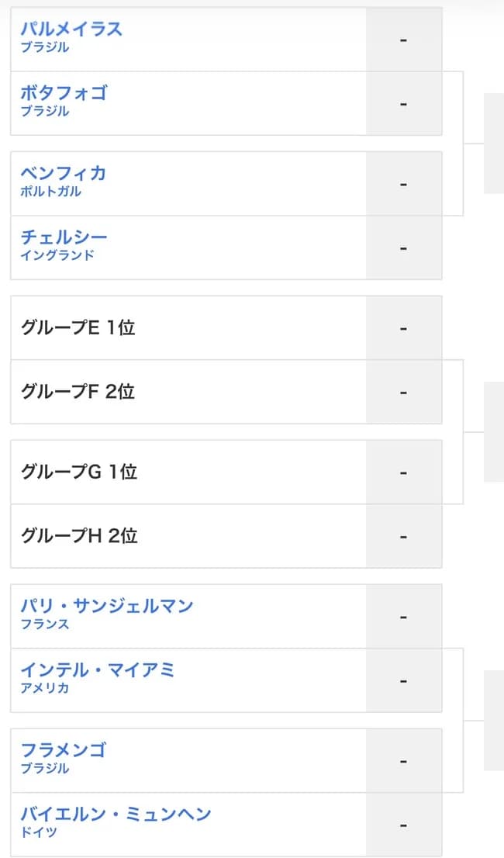Click next-round box right of ボタフォゴ and ベンフィカ

tap(494, 144)
